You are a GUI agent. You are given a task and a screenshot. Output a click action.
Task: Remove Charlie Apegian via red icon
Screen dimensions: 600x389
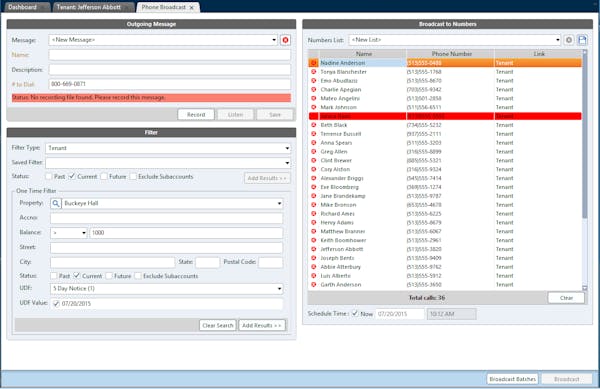314,89
